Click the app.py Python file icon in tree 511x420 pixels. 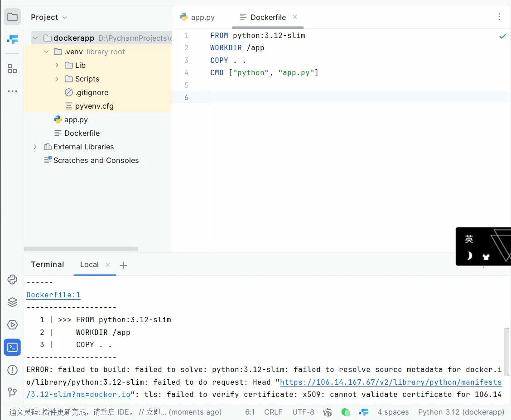point(58,119)
